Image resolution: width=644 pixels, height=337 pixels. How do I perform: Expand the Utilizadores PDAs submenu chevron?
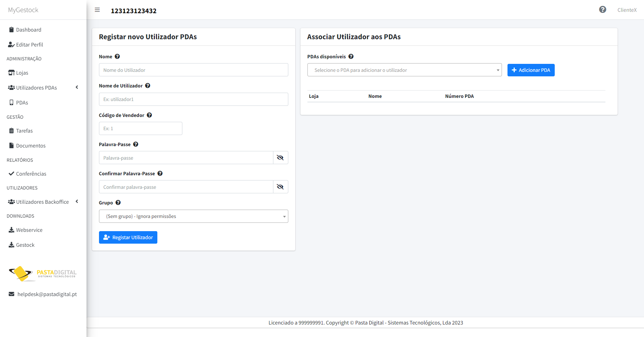click(77, 87)
